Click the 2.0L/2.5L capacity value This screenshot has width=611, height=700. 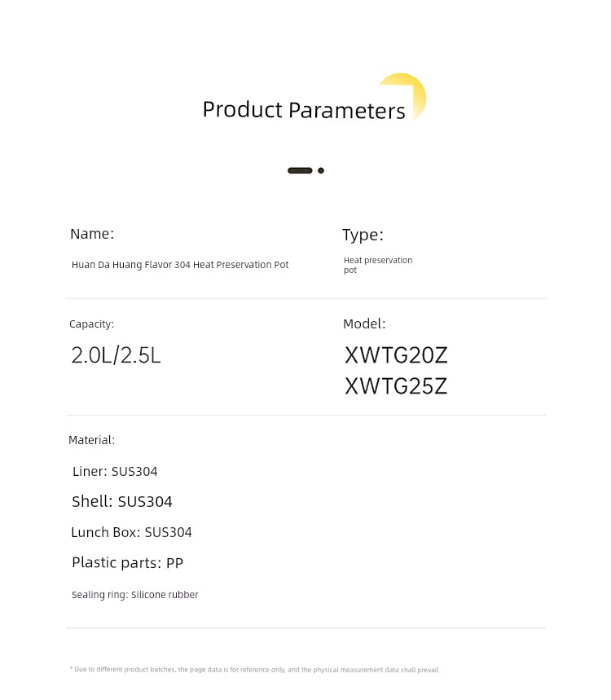point(116,356)
